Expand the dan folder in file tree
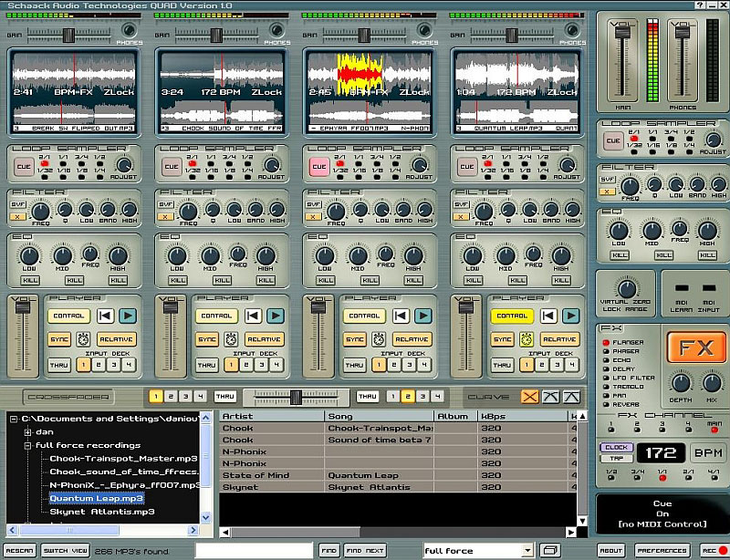The image size is (730, 560). [x=28, y=431]
